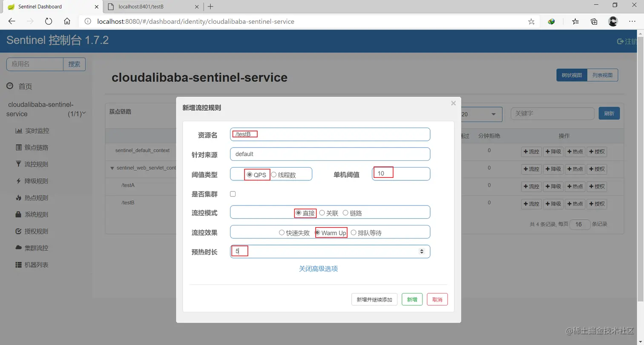Select the 直接 flow mode radio
The height and width of the screenshot is (345, 644).
pos(299,213)
